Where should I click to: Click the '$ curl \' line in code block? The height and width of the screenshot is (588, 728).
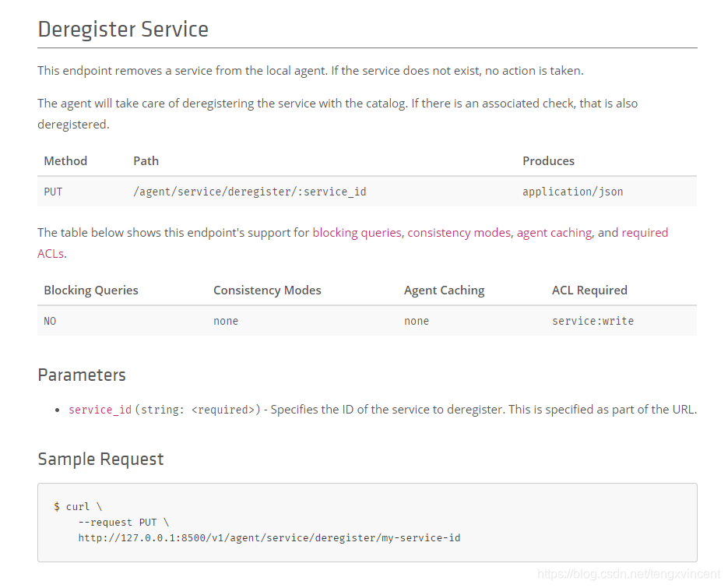tap(78, 507)
